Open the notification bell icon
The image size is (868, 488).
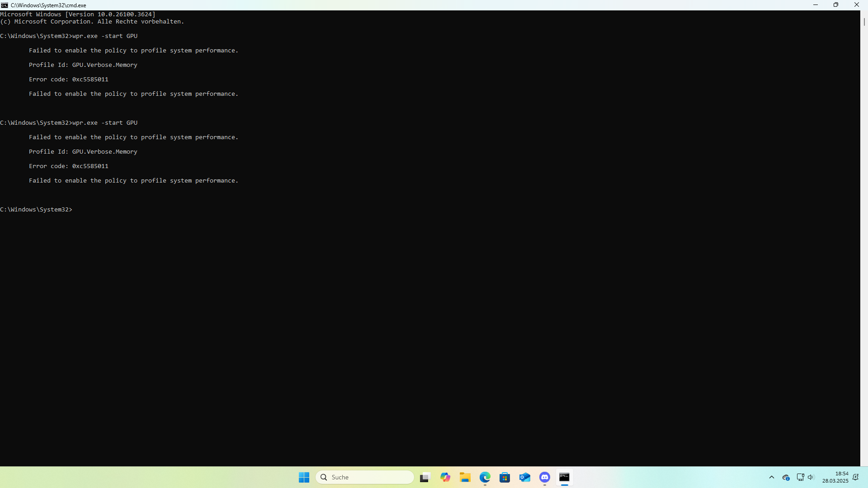(856, 477)
